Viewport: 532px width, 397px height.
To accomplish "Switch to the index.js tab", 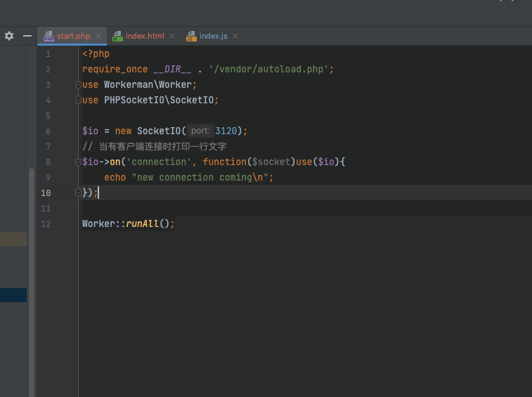I will [213, 36].
